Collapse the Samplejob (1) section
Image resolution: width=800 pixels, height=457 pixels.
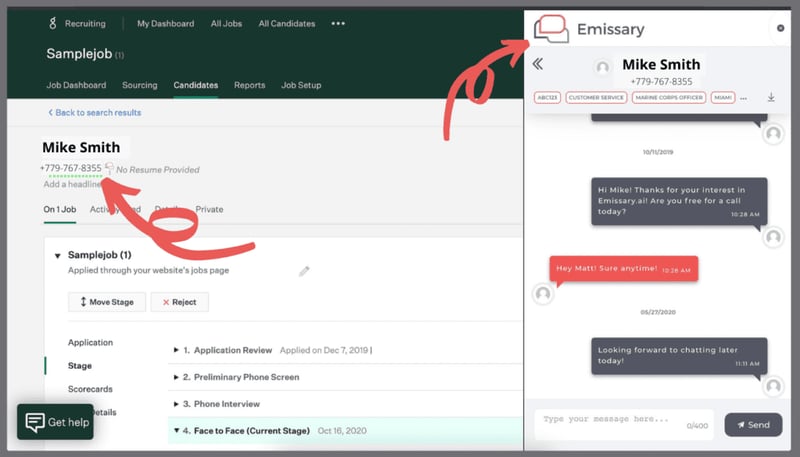coord(57,255)
